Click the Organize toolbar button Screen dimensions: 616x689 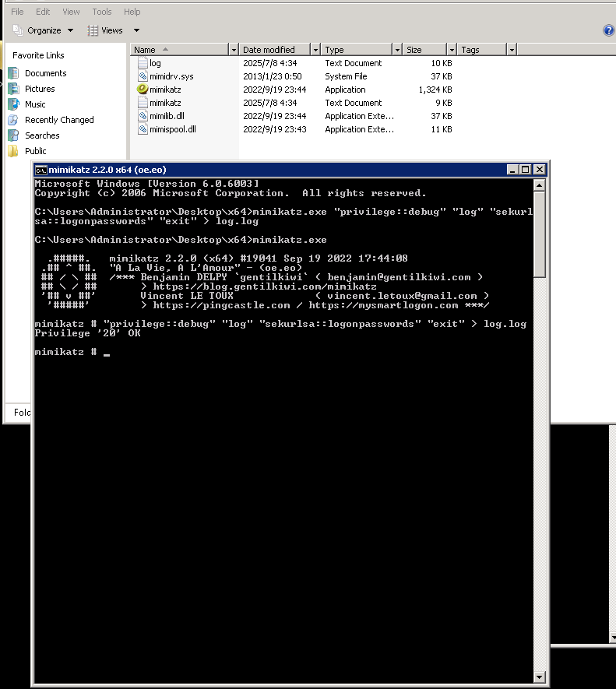point(43,30)
